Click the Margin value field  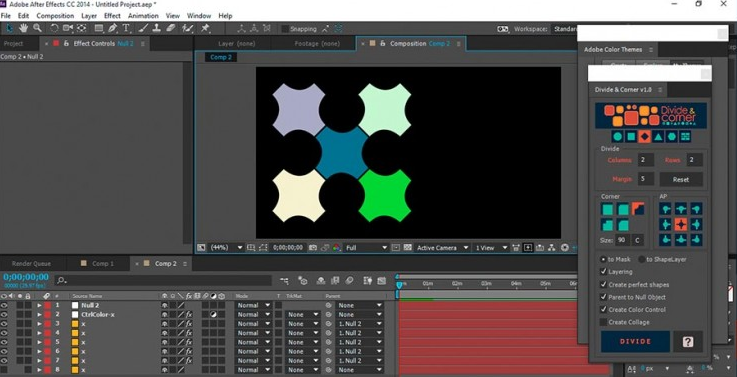pyautogui.click(x=645, y=179)
